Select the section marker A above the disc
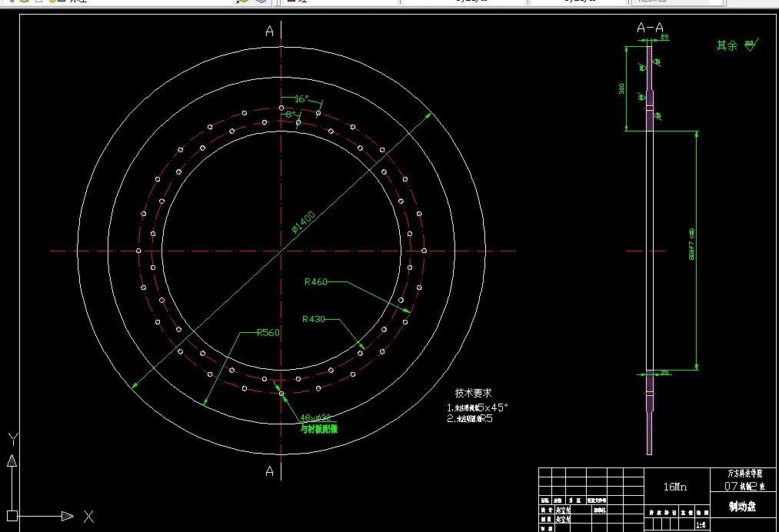 click(270, 32)
